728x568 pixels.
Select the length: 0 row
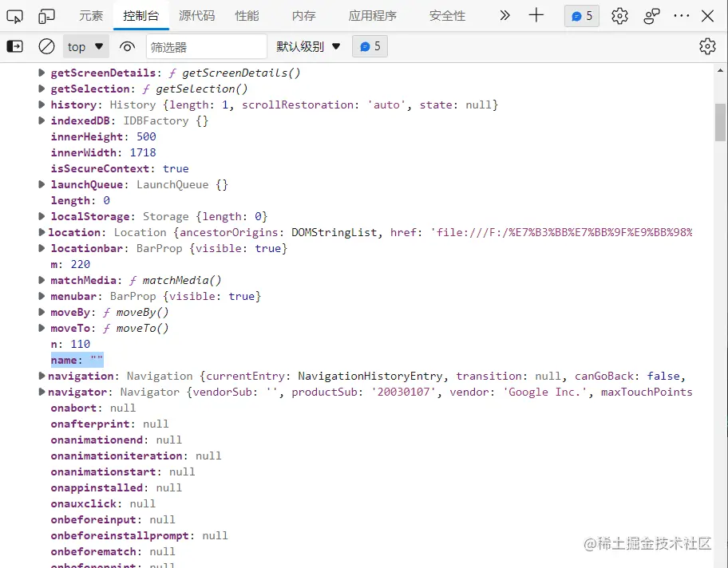[81, 200]
